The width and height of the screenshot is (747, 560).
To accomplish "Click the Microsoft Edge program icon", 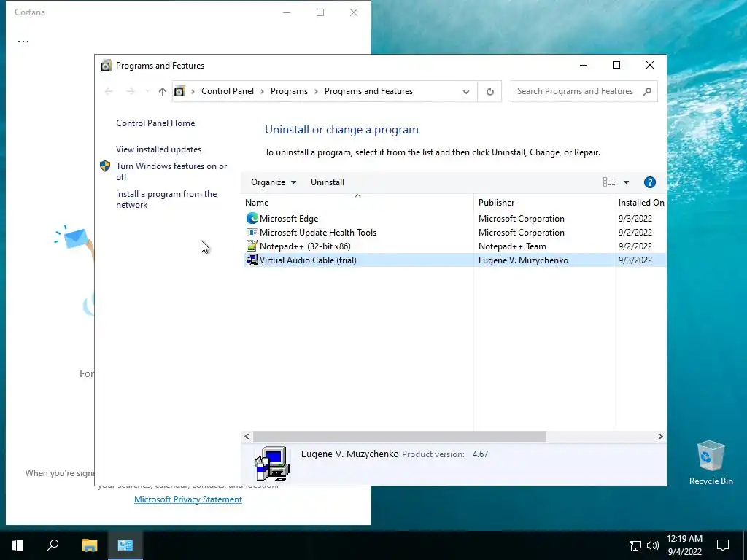I will 252,219.
